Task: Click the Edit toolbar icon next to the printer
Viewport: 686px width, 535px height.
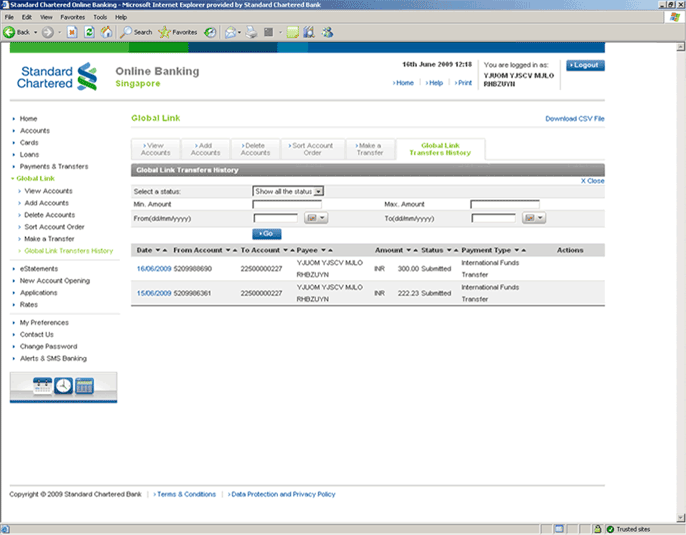Action: tap(269, 32)
